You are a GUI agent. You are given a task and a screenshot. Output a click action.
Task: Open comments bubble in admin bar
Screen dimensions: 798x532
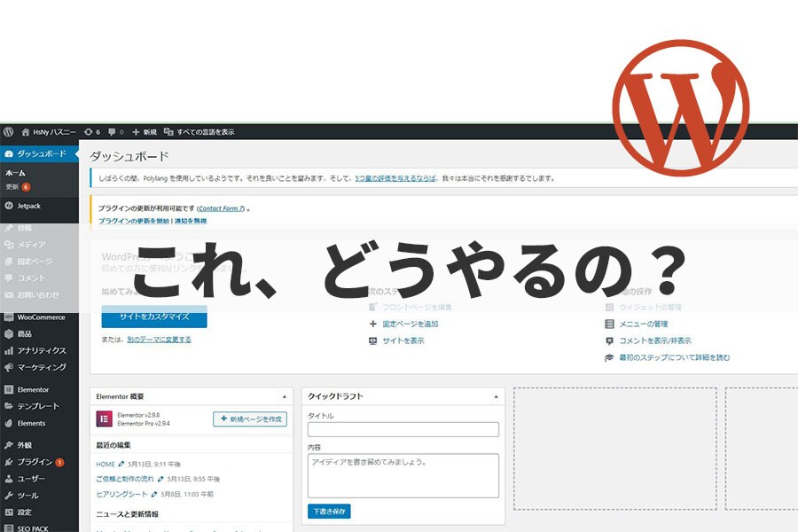click(x=116, y=132)
